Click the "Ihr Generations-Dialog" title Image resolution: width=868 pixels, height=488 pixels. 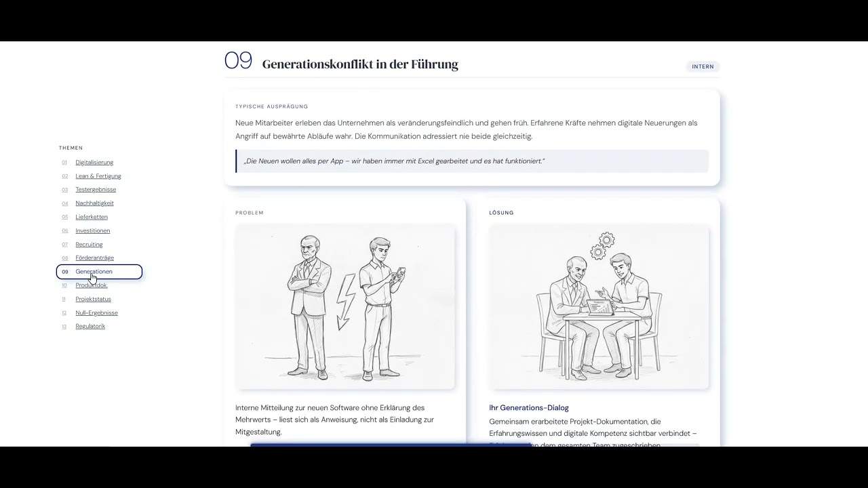[x=529, y=408]
